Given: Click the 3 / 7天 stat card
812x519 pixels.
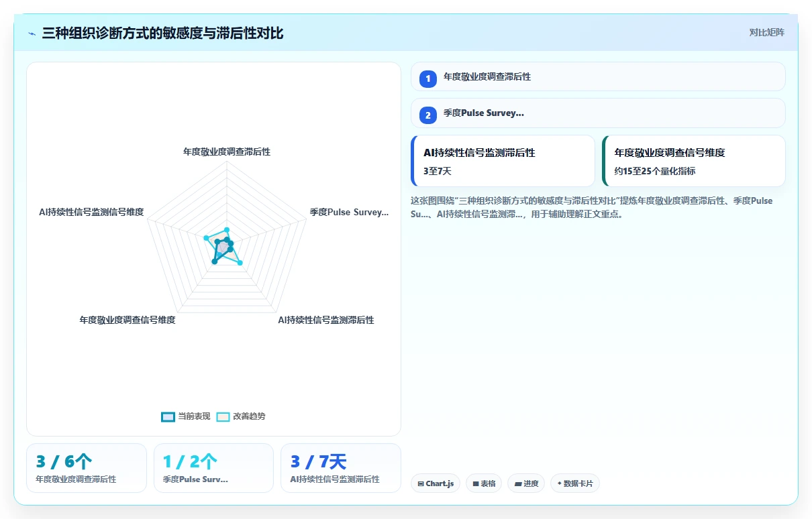Looking at the screenshot, I should tap(341, 468).
